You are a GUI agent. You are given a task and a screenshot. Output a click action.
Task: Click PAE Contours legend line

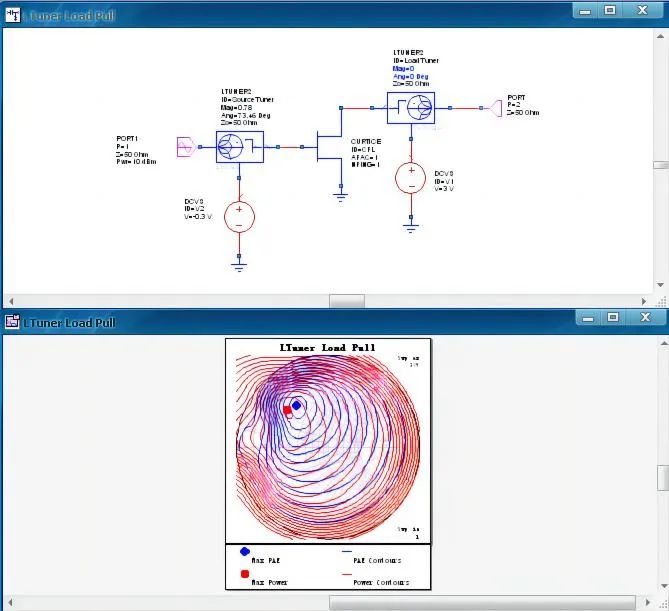[x=346, y=552]
